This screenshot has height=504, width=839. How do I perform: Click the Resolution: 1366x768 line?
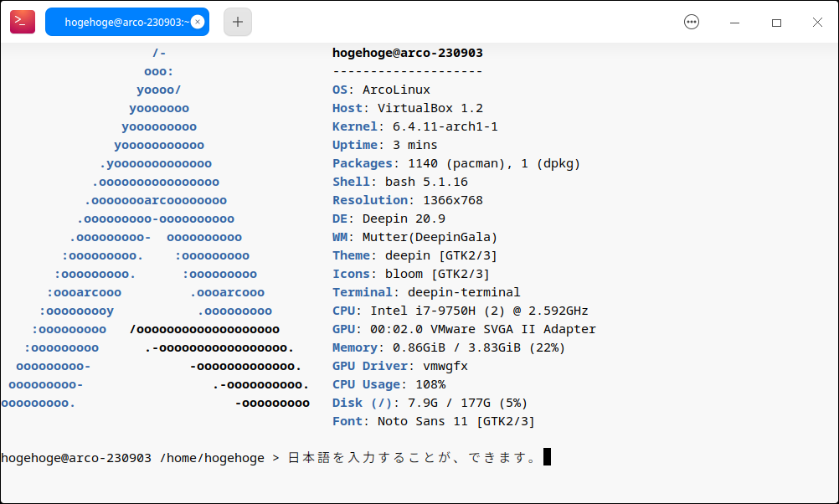pos(408,200)
